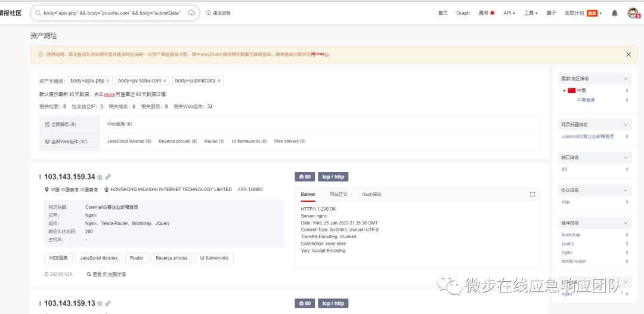Image resolution: width=644 pixels, height=314 pixels.
Task: Open the 圈子 nav item
Action: click(x=551, y=13)
